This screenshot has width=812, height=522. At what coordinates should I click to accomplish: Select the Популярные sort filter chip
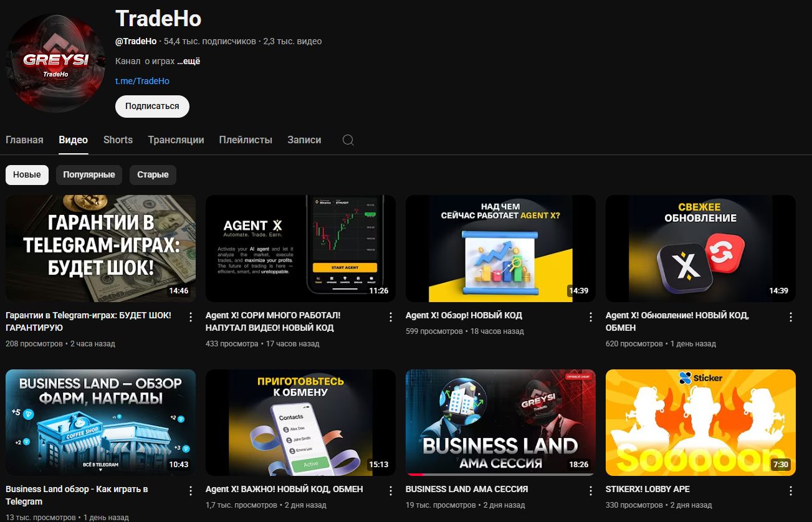pos(89,175)
